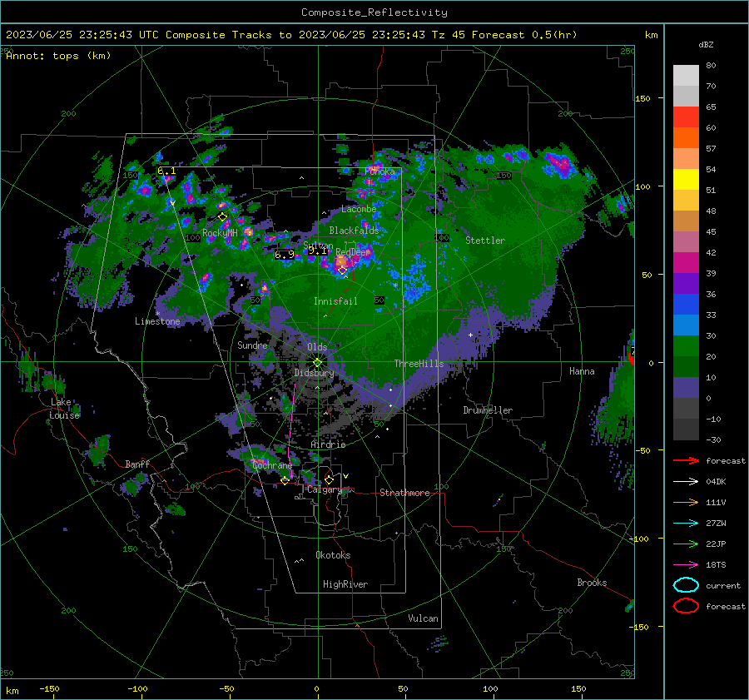Click the Hanna city label
This screenshot has height=700, width=749.
click(582, 371)
